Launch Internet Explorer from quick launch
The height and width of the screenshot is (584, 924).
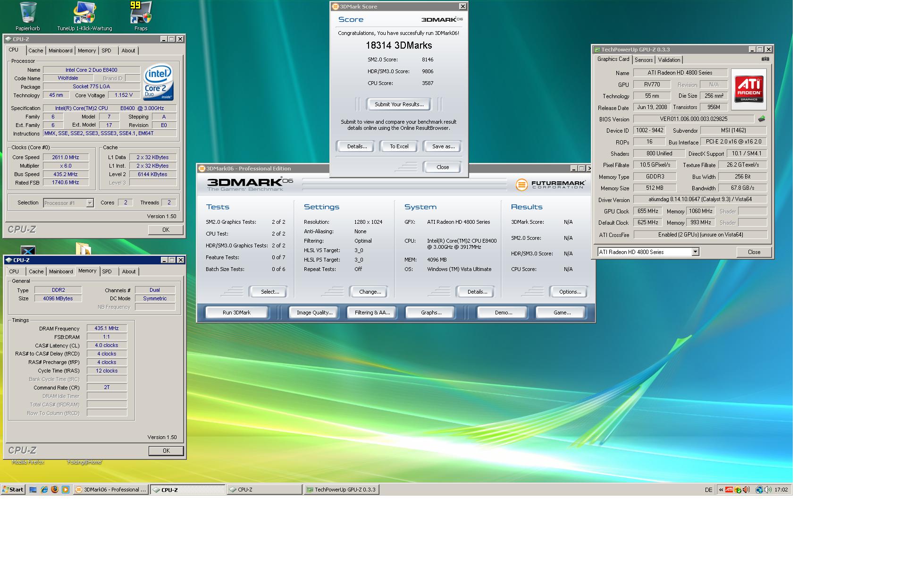click(x=44, y=490)
